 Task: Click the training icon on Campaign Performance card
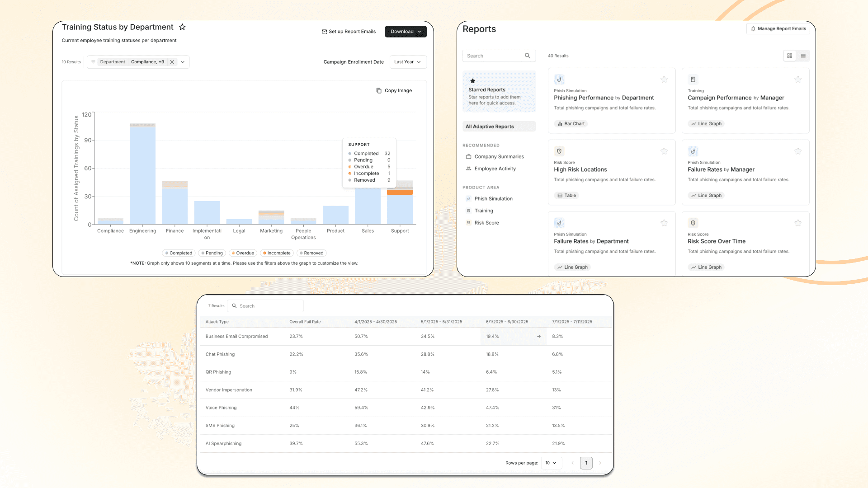click(693, 80)
